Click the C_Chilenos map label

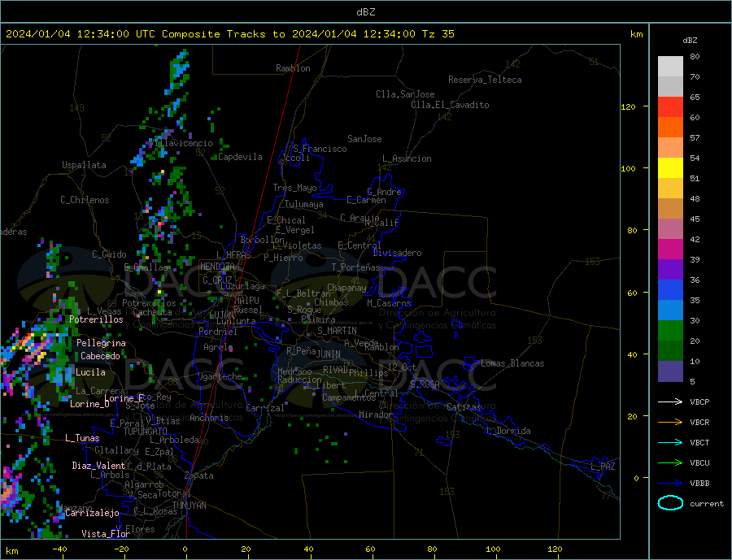[85, 200]
